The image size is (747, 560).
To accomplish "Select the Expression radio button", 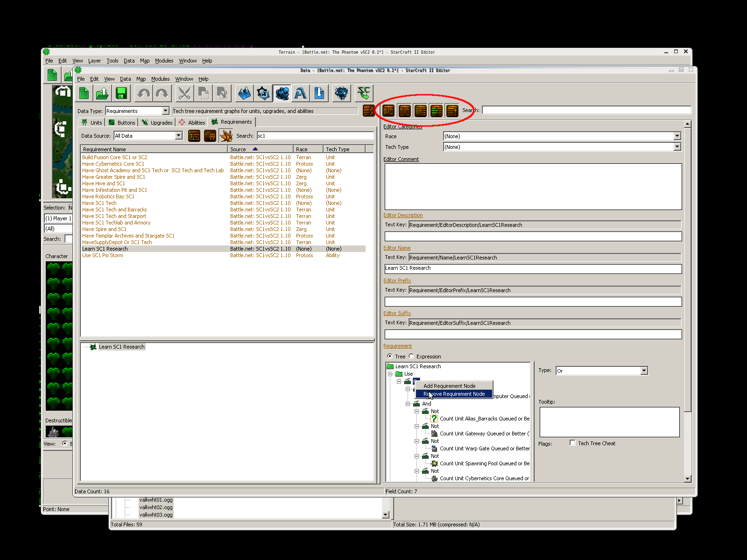I will tap(411, 356).
